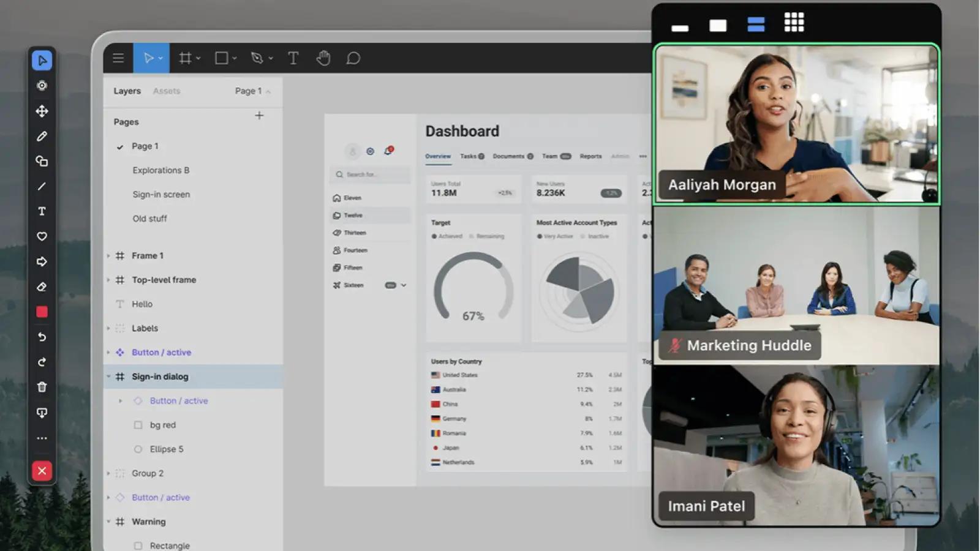Select the Marketing Huddle video tile
980x551 pixels.
796,285
